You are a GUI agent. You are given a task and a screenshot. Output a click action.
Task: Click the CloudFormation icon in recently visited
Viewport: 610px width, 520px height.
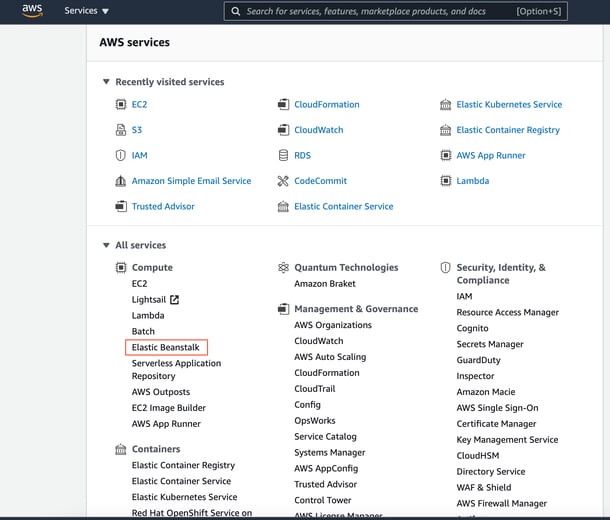click(x=283, y=104)
